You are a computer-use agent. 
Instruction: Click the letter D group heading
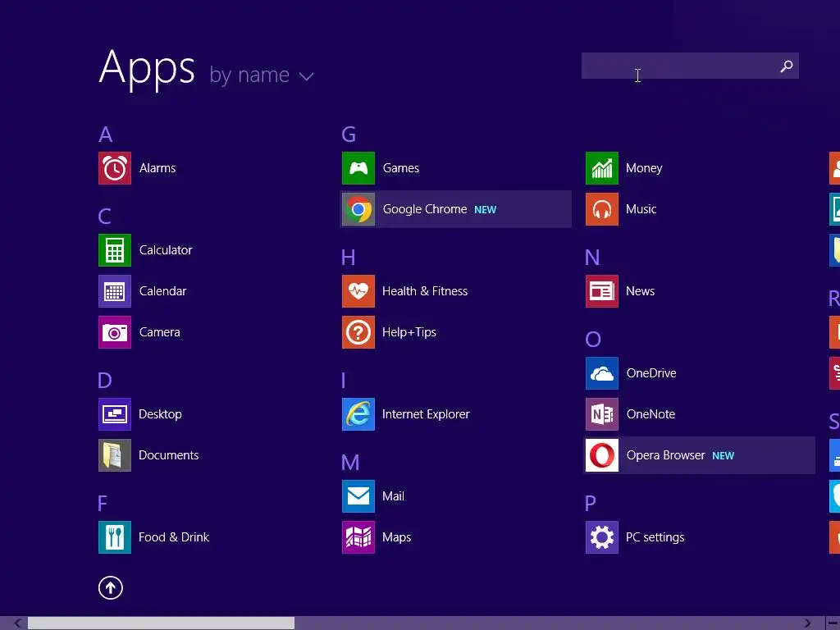pyautogui.click(x=105, y=381)
